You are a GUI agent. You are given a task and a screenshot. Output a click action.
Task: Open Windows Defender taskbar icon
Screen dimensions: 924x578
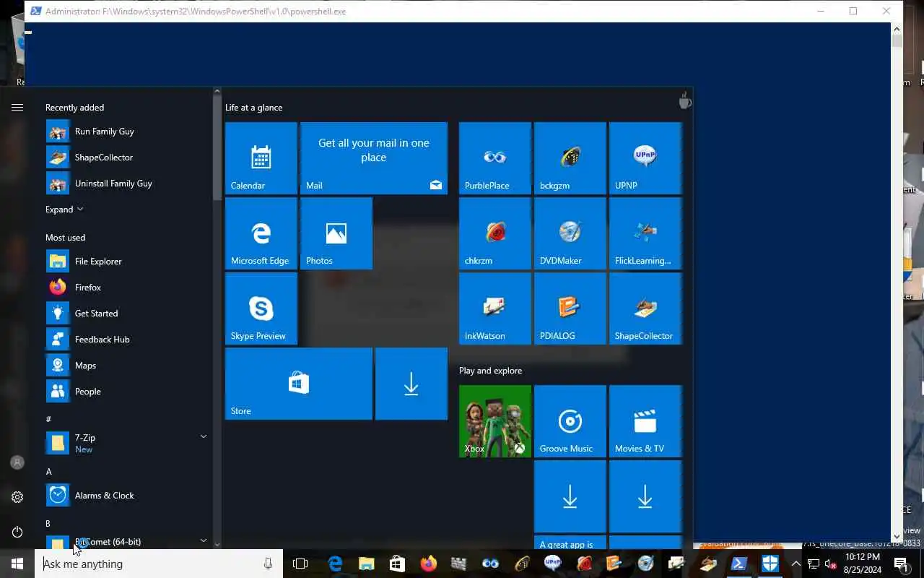point(770,564)
